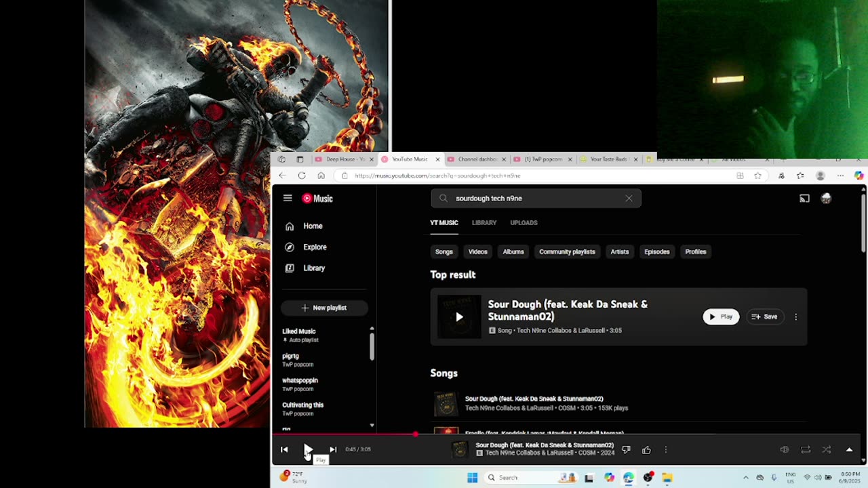The width and height of the screenshot is (868, 488).
Task: Open browser settings and more menu
Action: (x=840, y=176)
